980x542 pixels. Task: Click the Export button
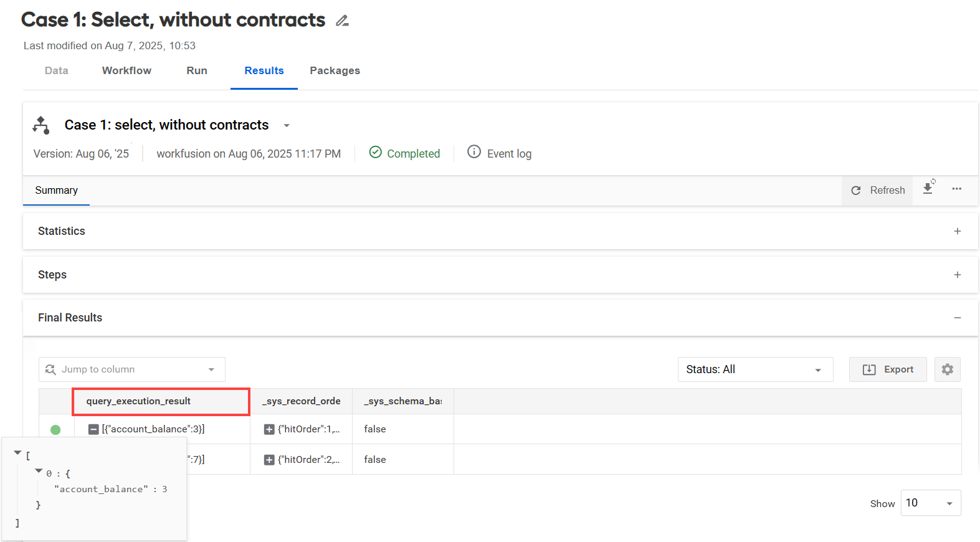click(888, 369)
